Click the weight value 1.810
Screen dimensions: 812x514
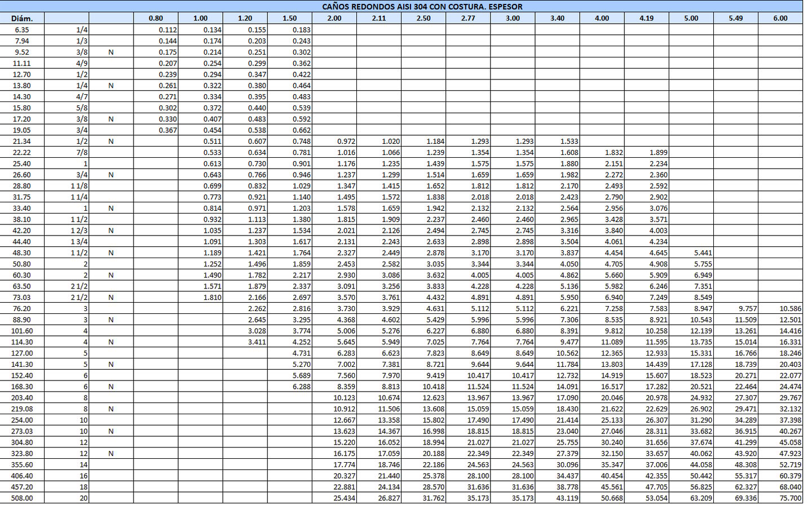(x=213, y=297)
